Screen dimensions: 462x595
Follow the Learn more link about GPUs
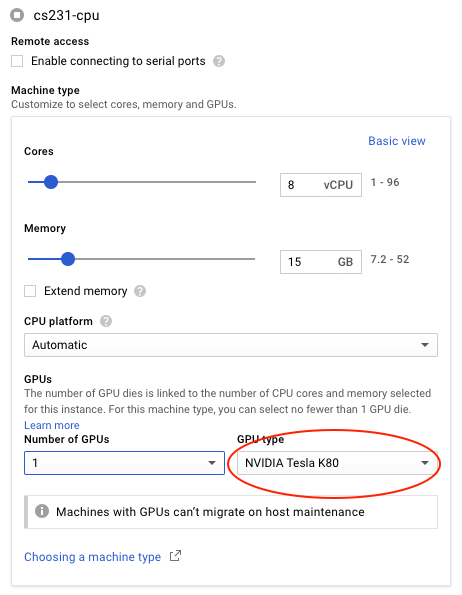point(52,425)
